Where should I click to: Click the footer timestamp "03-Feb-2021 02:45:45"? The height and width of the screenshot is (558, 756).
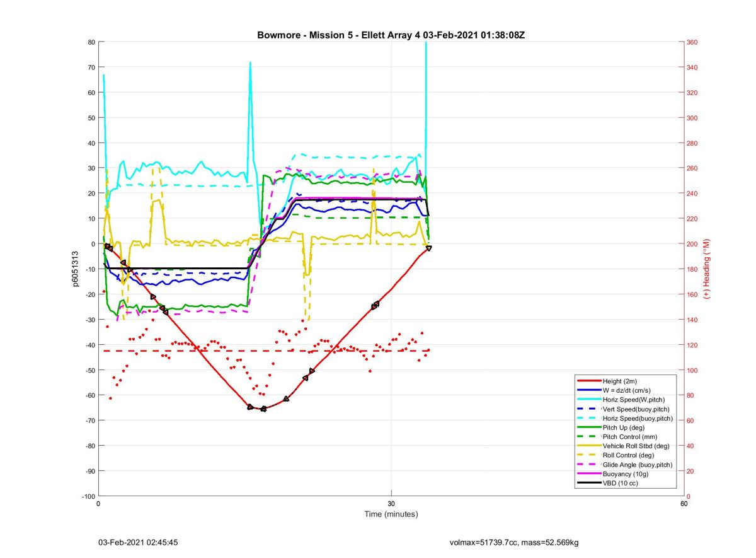click(x=138, y=542)
